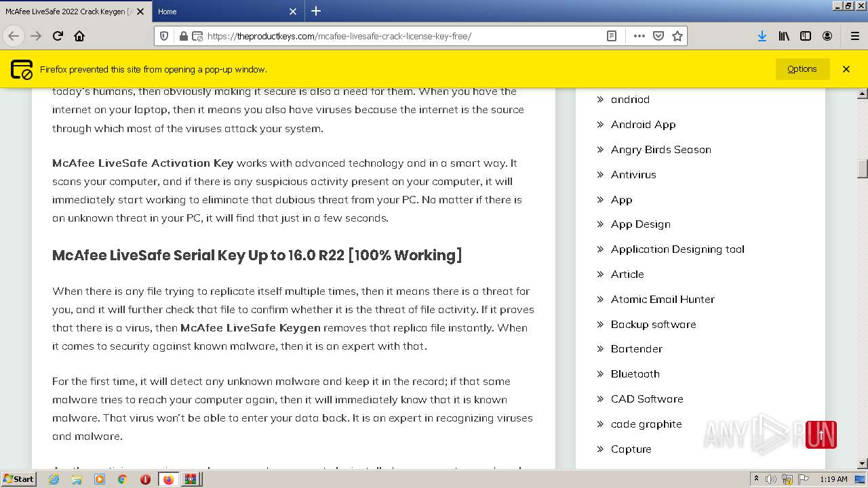868x488 pixels.
Task: Open Windows Start menu
Action: click(19, 479)
